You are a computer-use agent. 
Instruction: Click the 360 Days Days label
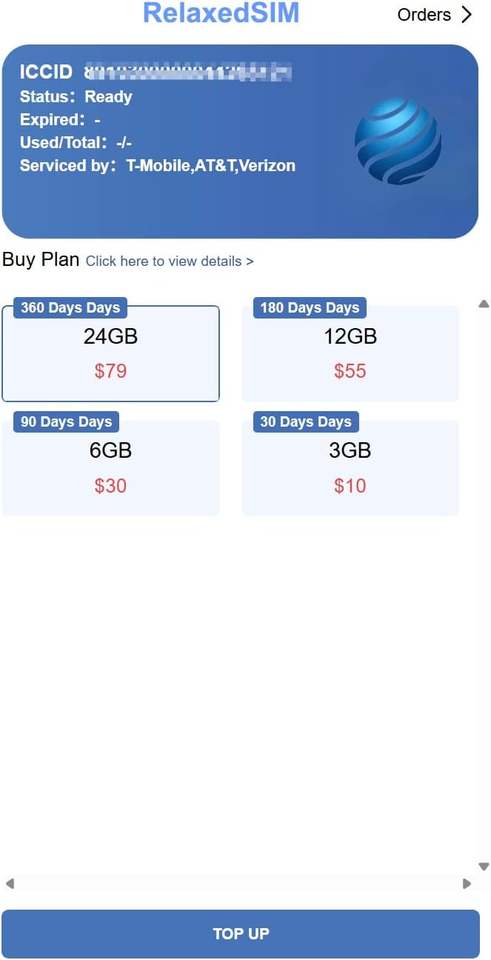coord(70,307)
